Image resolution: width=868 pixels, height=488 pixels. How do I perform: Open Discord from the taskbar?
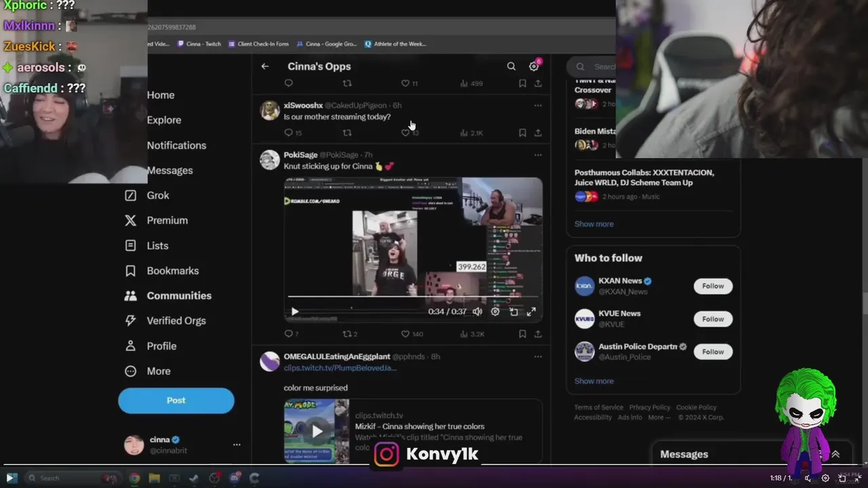[x=235, y=479]
